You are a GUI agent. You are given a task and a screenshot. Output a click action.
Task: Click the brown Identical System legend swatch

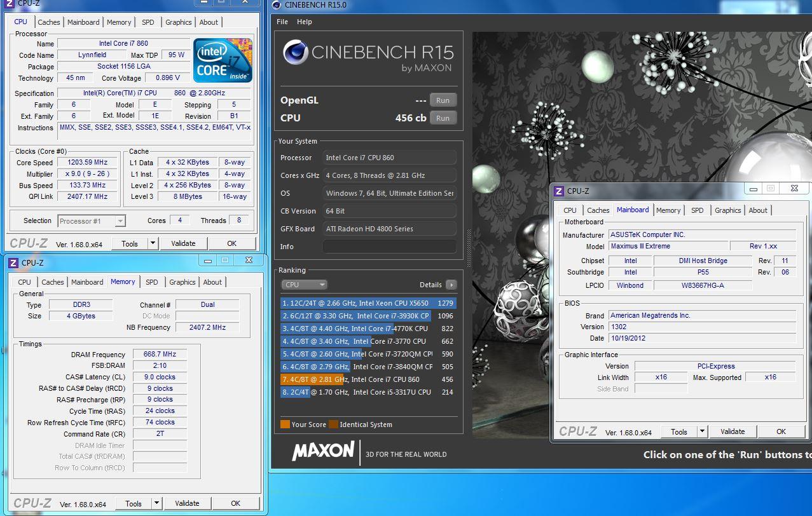333,424
